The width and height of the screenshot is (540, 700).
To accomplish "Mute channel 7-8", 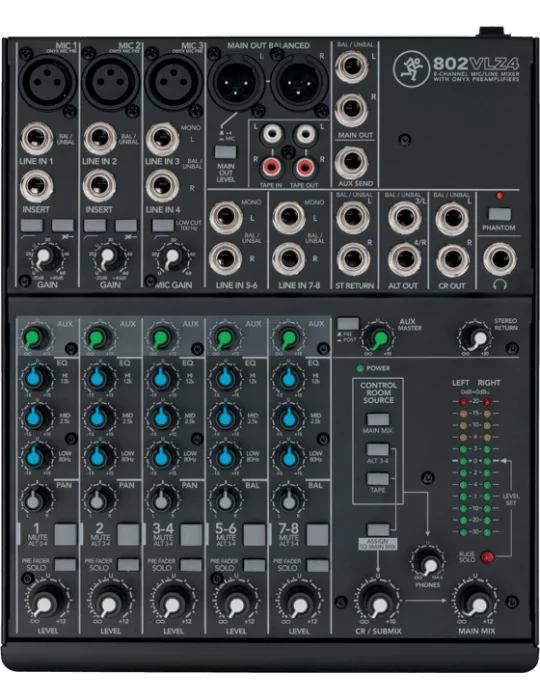I will [x=317, y=534].
